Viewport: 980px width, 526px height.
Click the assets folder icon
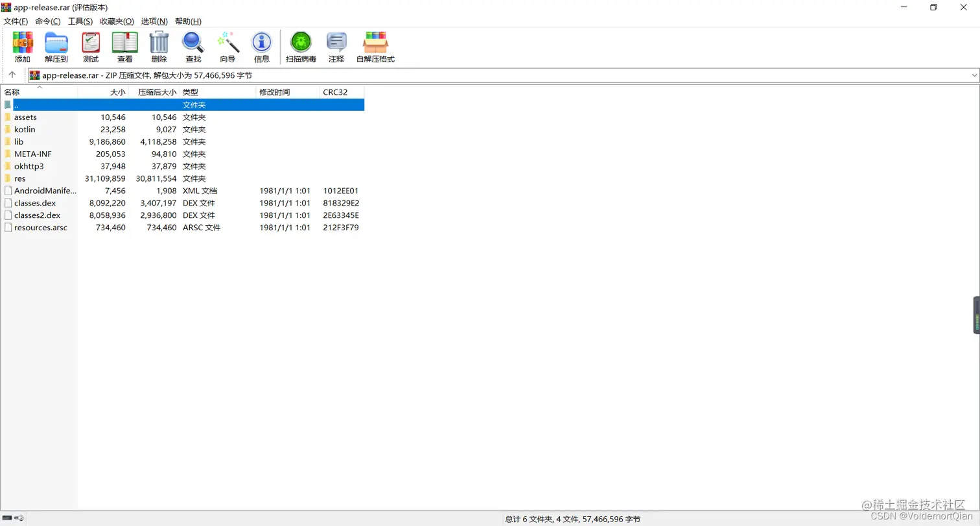[x=8, y=117]
